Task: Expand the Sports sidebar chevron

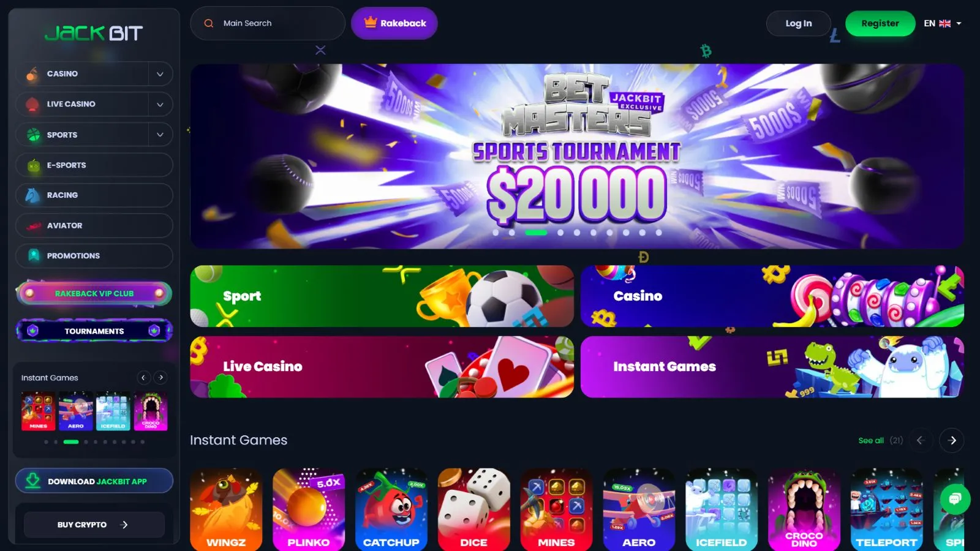Action: (x=160, y=135)
